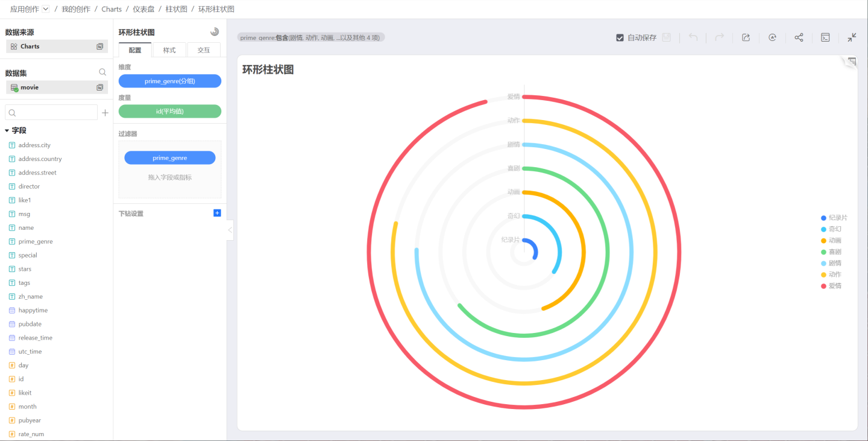868x441 pixels.
Task: Toggle the 纪录片 legend item
Action: click(x=834, y=218)
